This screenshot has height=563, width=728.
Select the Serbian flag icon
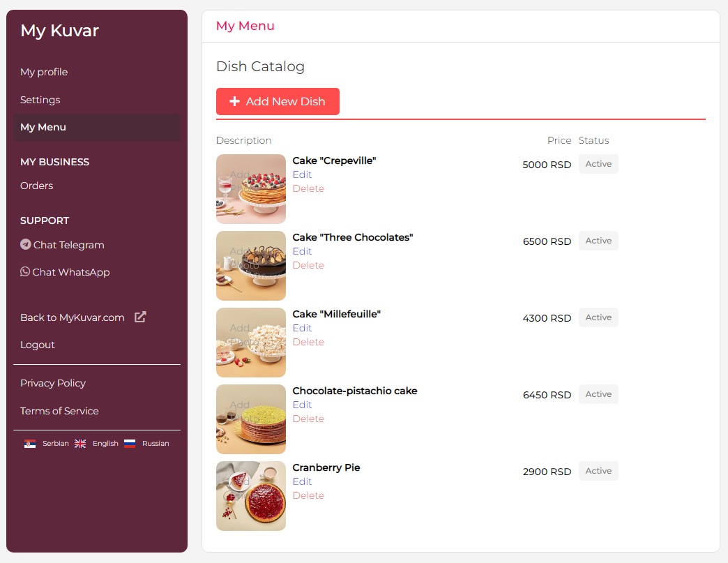pyautogui.click(x=30, y=444)
